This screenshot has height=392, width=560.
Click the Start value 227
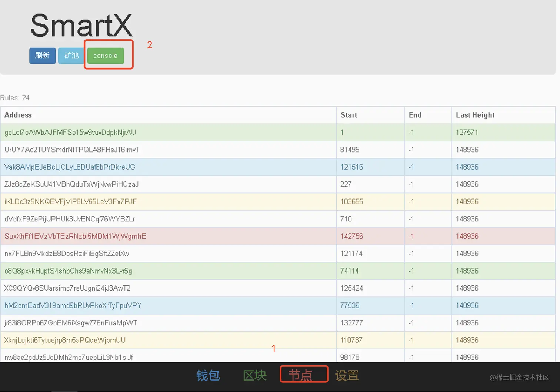[x=346, y=184]
